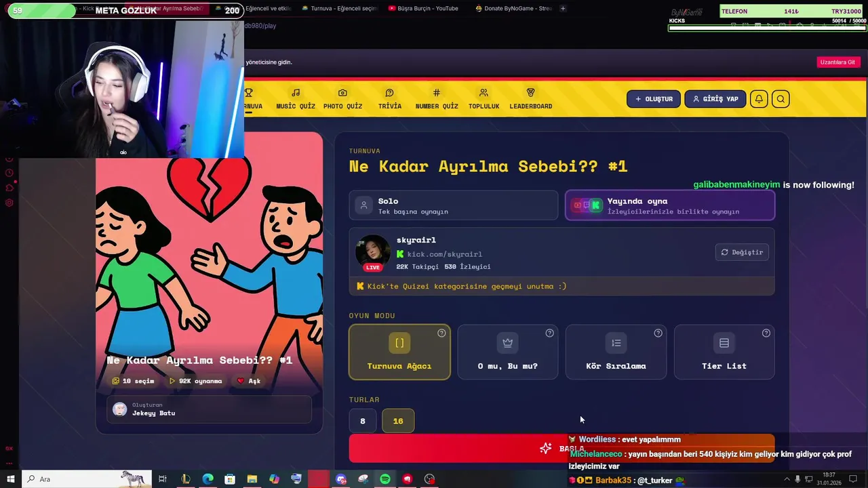Show hidden system tray icons
This screenshot has height=488, width=868.
tap(787, 479)
